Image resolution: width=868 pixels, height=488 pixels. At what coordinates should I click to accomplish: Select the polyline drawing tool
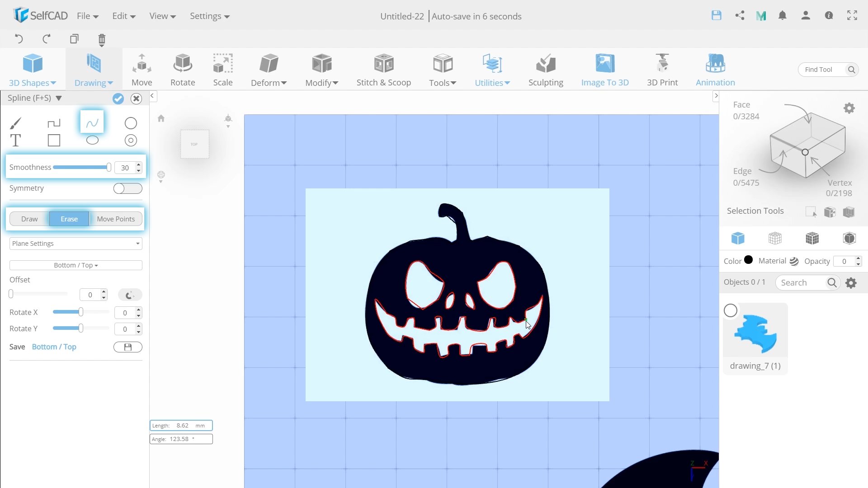click(54, 123)
